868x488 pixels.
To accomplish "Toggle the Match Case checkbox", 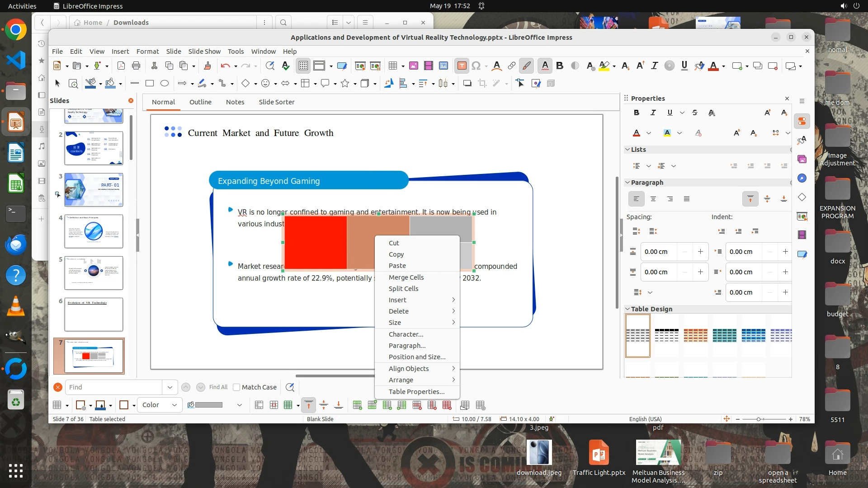I will tap(236, 387).
